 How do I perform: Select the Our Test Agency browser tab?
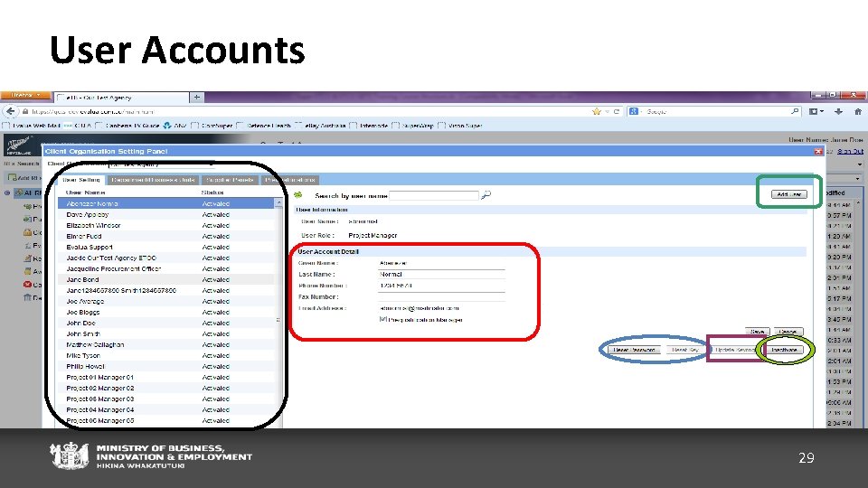point(122,98)
